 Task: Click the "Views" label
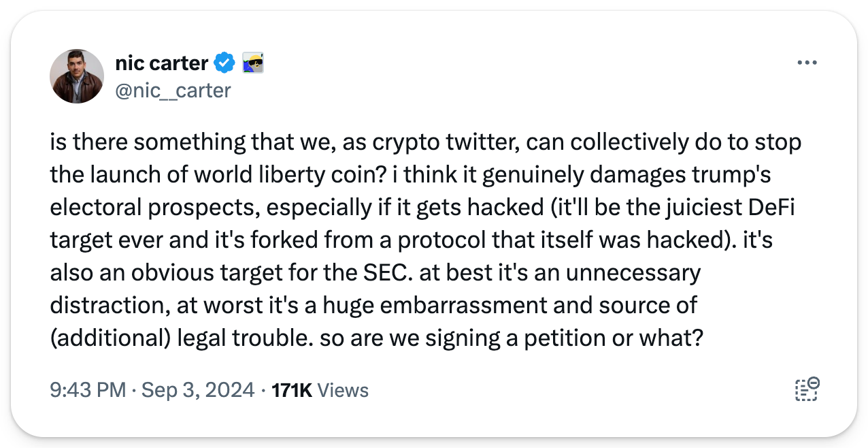coord(343,390)
